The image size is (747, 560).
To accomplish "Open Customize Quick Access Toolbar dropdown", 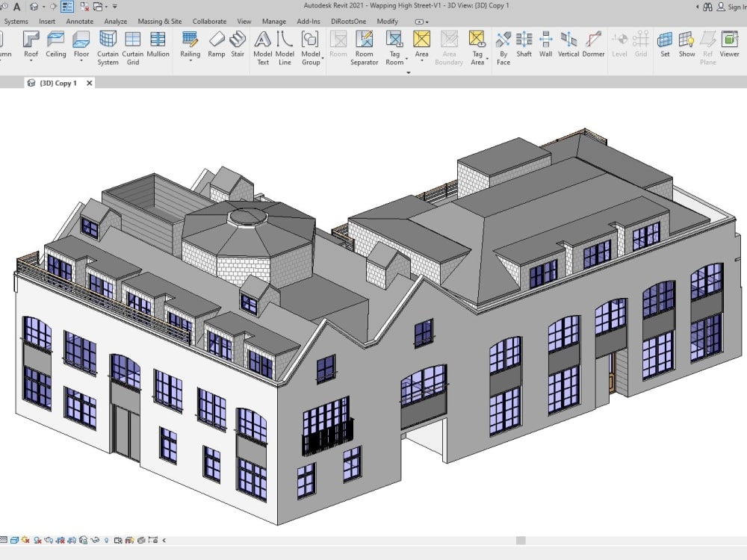I will [x=115, y=7].
